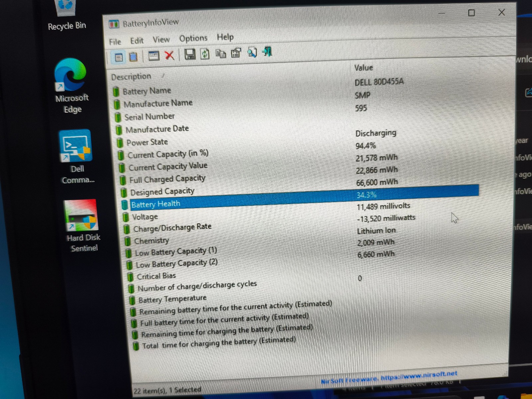The image size is (532, 399).
Task: Select the 'Low Battery Capacity (1)' row label
Action: click(x=176, y=252)
